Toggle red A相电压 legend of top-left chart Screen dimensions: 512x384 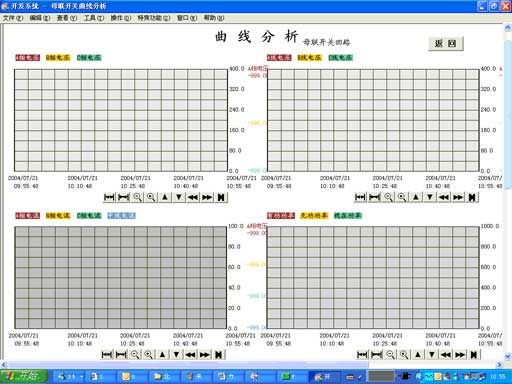(28, 58)
